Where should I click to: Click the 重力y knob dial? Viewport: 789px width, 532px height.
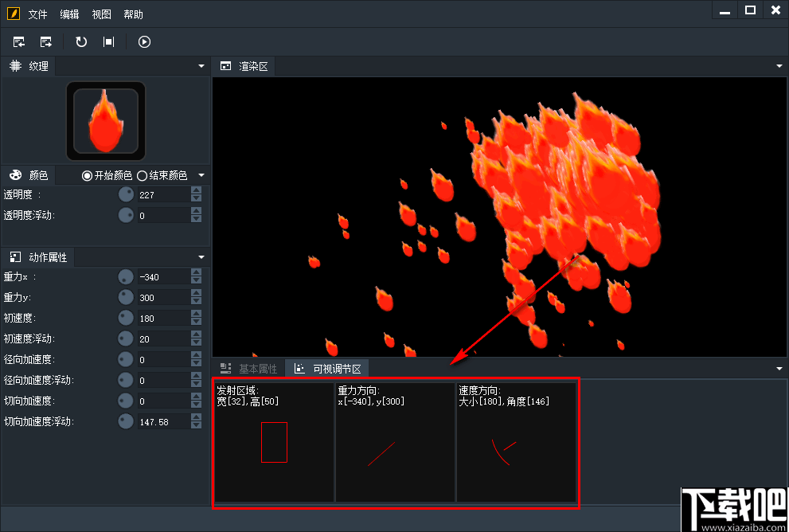[126, 297]
